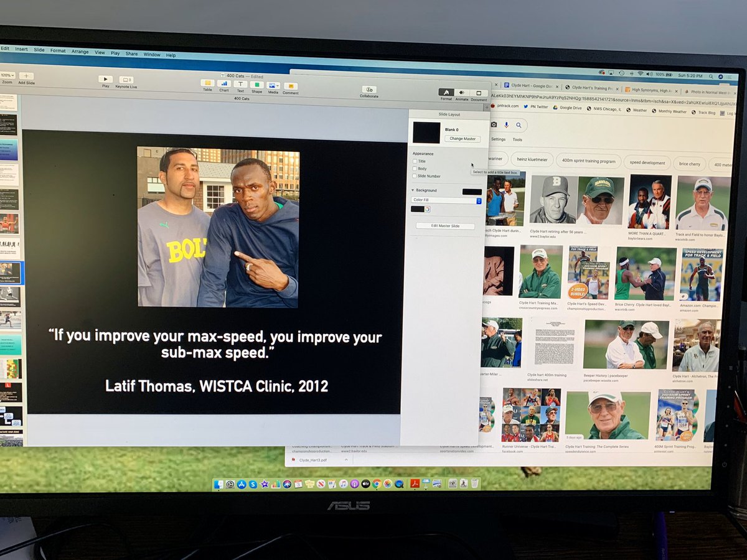This screenshot has width=747, height=560.
Task: Select the '400m sprint training program' chip
Action: (588, 161)
